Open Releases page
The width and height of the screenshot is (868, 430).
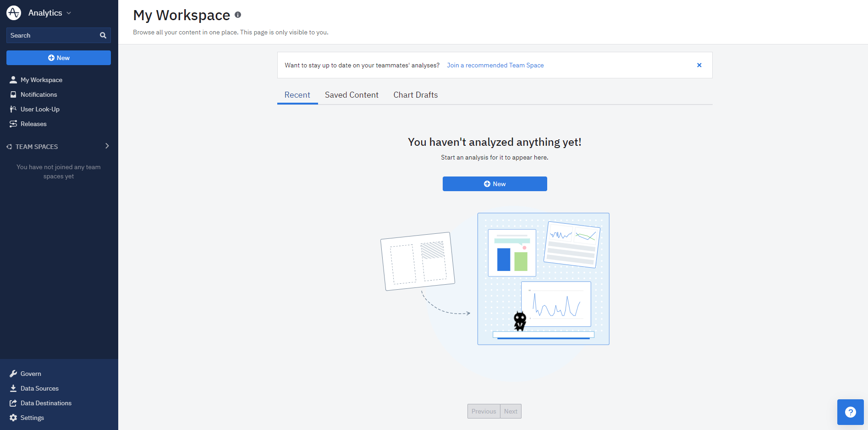[33, 124]
